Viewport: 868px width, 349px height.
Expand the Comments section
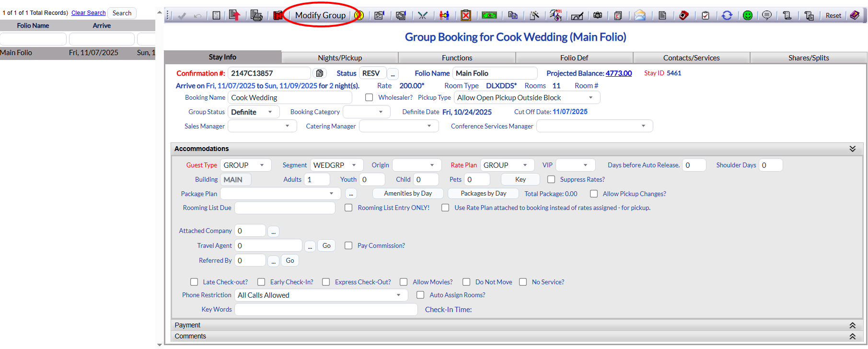[853, 336]
